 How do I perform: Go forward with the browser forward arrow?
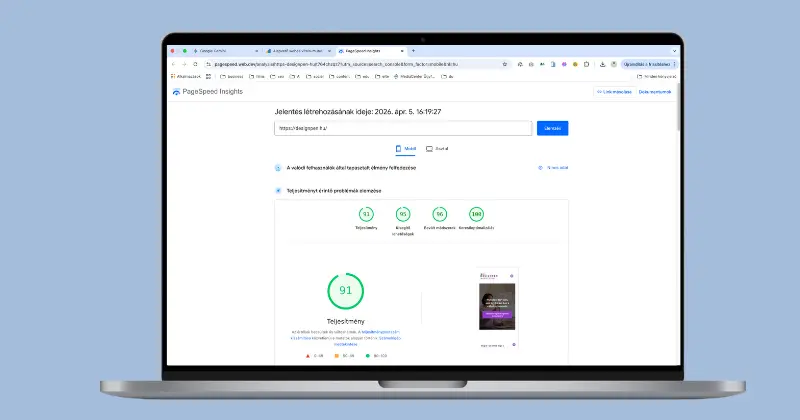pos(184,64)
